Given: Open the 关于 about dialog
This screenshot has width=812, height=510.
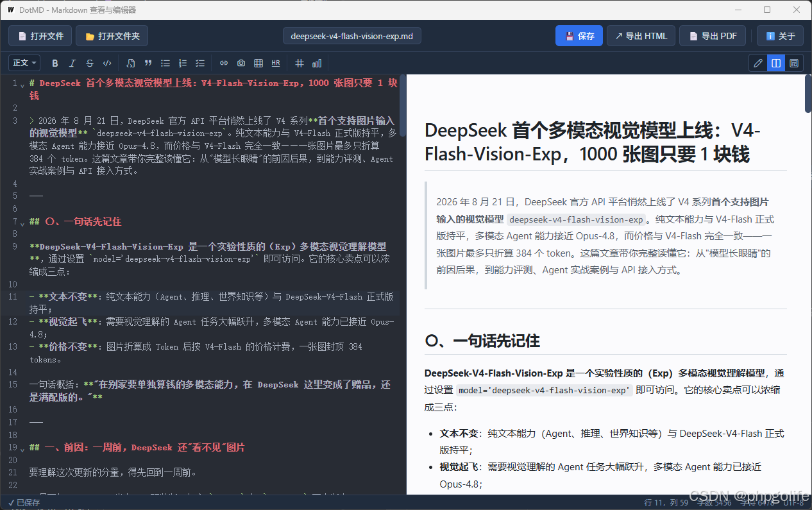Looking at the screenshot, I should [780, 36].
